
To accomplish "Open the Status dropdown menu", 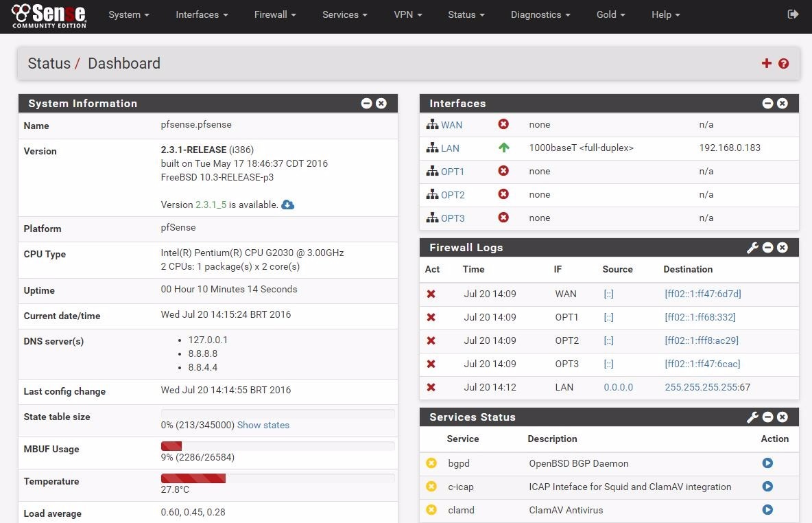I will 466,14.
